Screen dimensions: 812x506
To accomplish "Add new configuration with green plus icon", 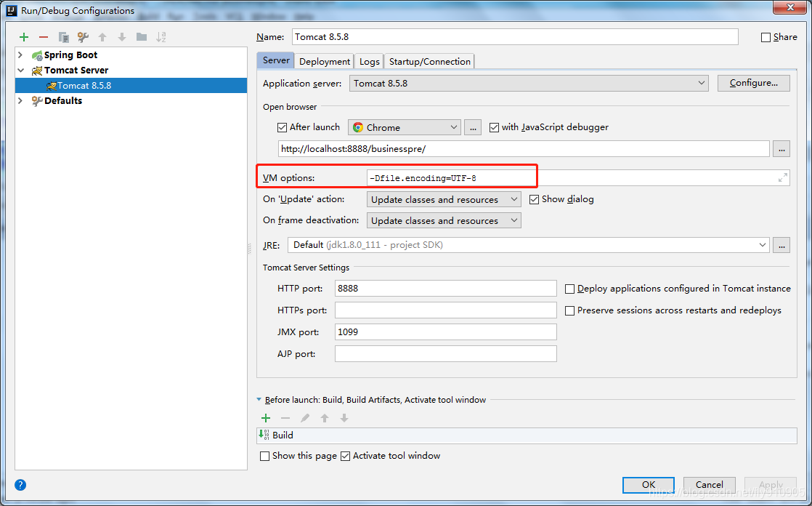I will click(24, 37).
